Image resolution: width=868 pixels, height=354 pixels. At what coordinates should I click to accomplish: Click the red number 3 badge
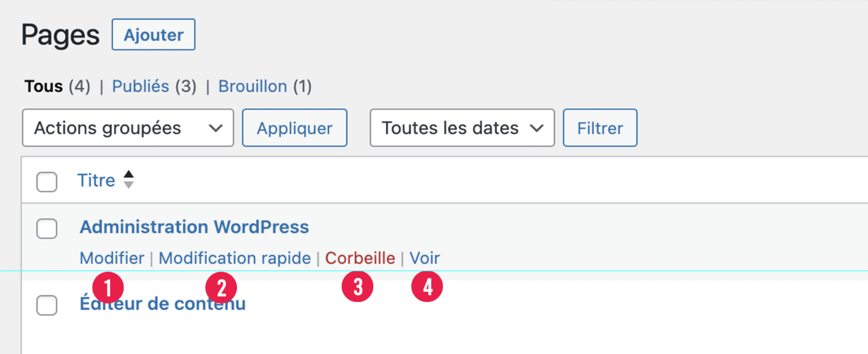(x=358, y=287)
